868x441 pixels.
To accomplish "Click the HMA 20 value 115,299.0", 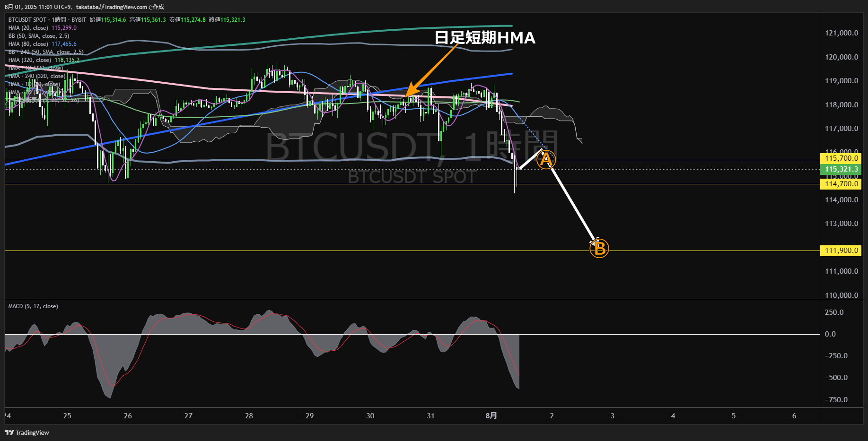I will [64, 28].
